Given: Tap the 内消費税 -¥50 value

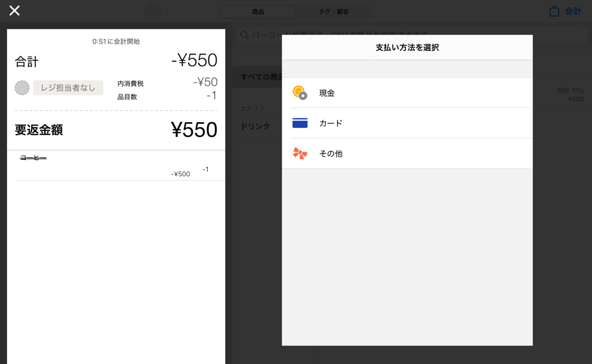Looking at the screenshot, I should pyautogui.click(x=205, y=82).
